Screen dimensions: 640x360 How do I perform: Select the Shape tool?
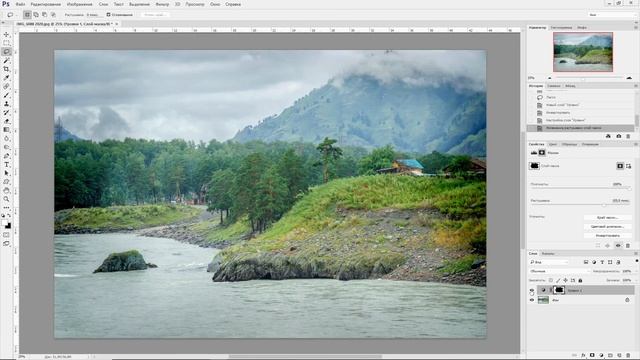click(7, 182)
